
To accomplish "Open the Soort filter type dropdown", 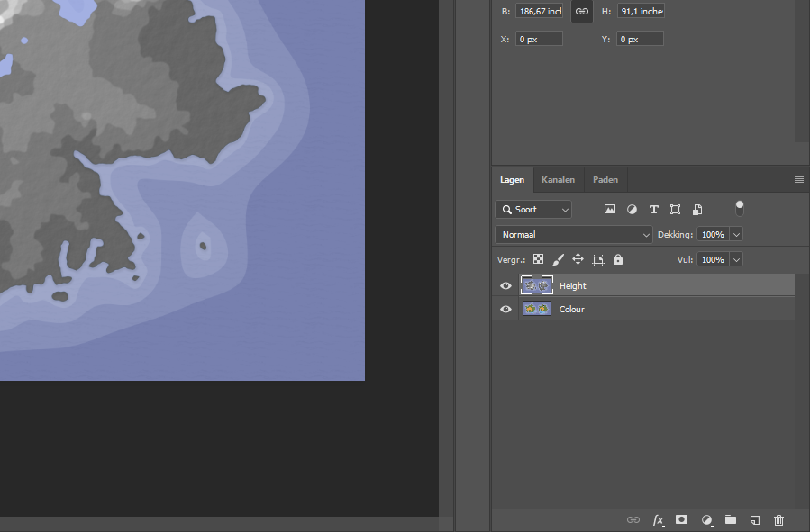I will pos(533,209).
